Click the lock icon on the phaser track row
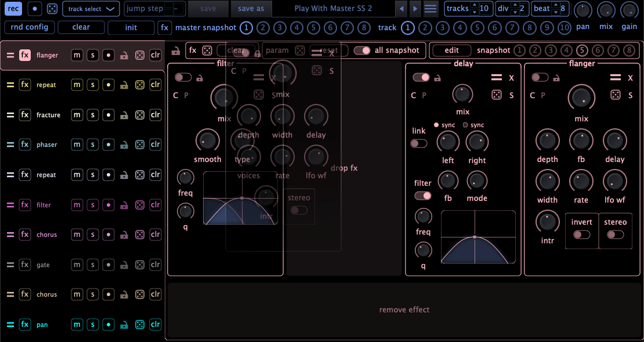This screenshot has height=342, width=644. click(124, 145)
